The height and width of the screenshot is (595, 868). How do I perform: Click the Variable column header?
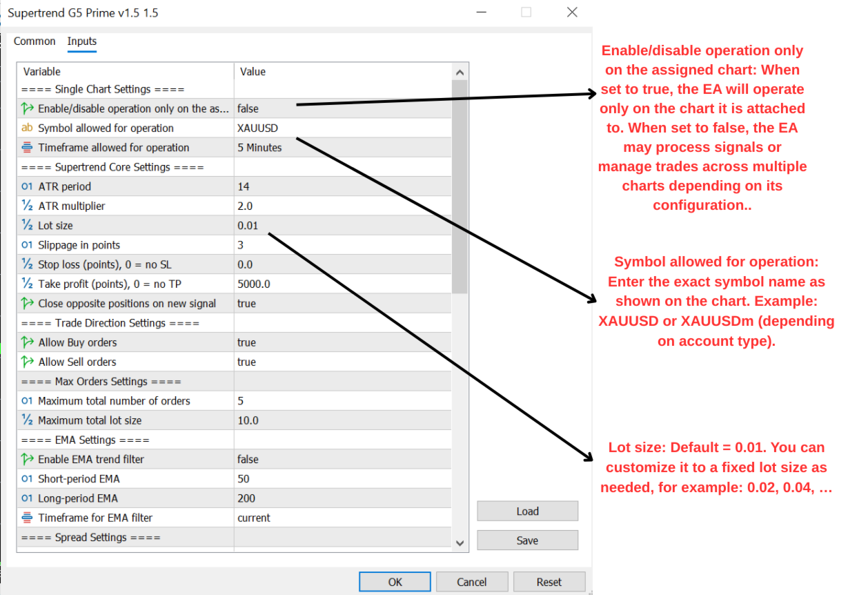coord(126,72)
